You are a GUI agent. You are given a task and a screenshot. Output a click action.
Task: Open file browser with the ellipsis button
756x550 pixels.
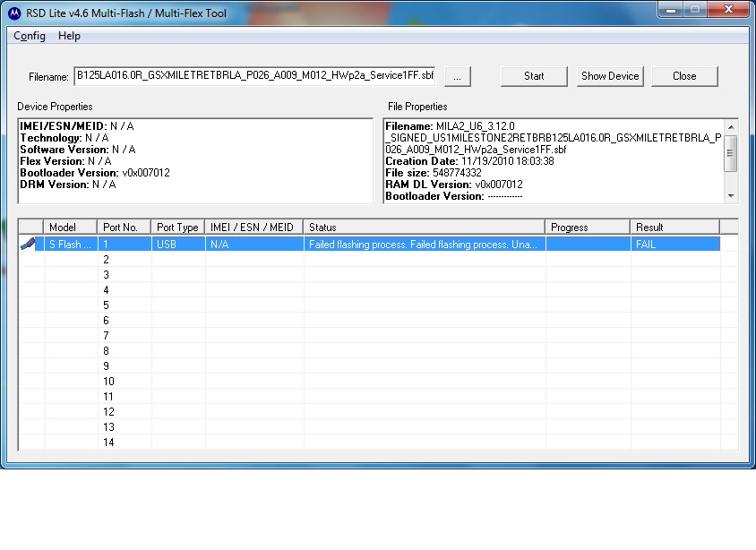coord(457,77)
